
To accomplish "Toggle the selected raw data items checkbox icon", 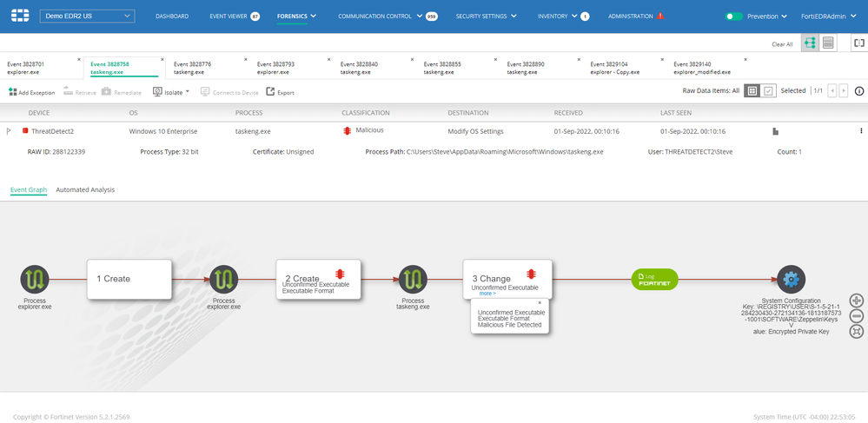I will (768, 91).
